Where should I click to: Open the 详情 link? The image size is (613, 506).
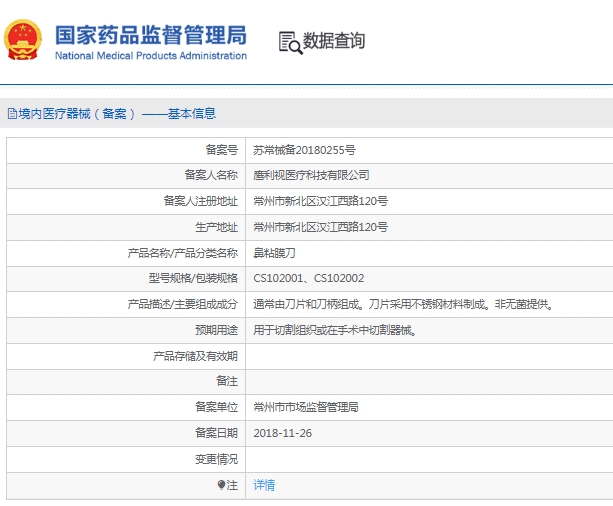(264, 485)
